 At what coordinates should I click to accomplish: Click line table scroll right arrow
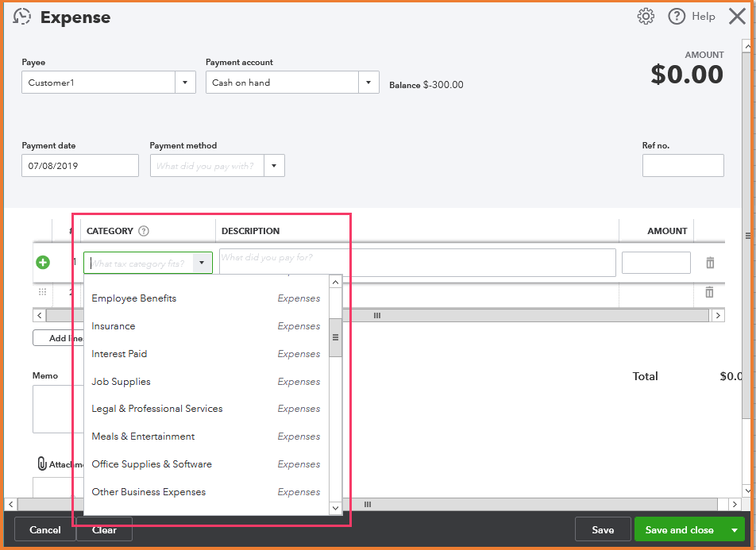tap(718, 315)
